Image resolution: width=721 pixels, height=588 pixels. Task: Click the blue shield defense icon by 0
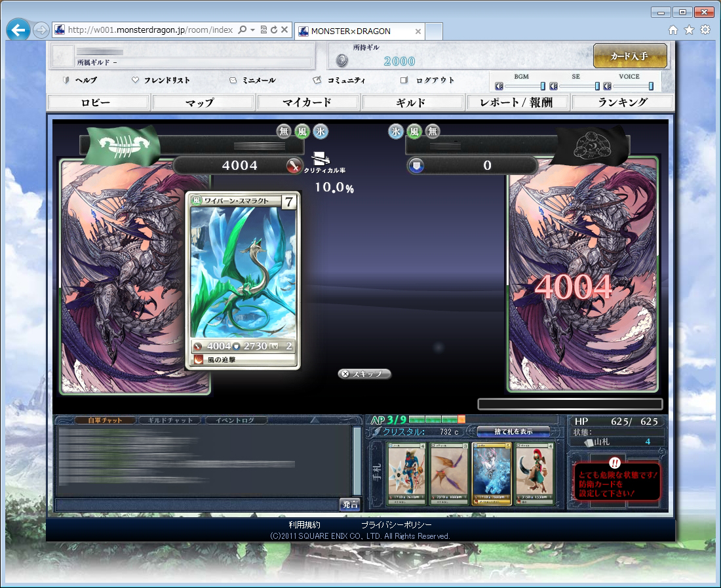click(x=416, y=165)
